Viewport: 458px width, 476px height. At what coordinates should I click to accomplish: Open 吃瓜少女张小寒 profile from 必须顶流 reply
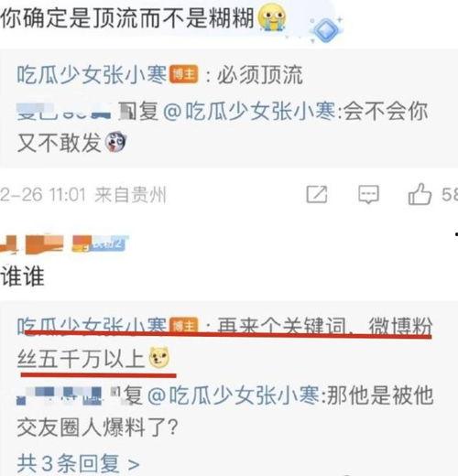tap(92, 74)
